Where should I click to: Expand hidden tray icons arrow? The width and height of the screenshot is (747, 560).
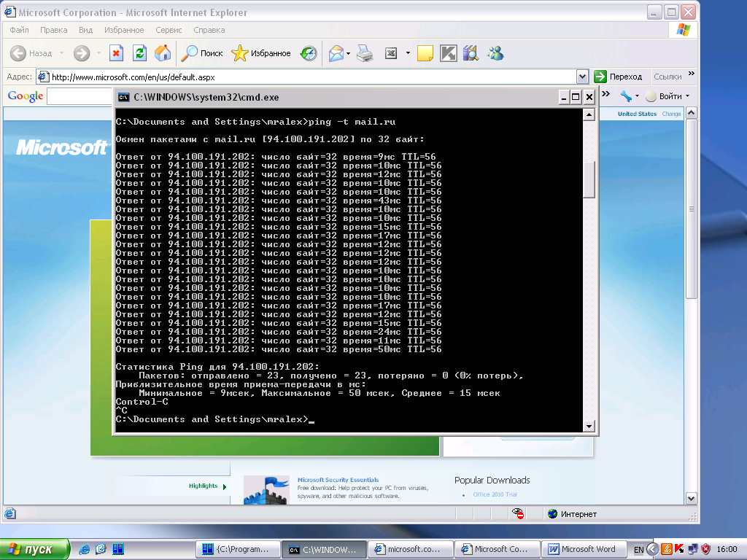pos(653,550)
